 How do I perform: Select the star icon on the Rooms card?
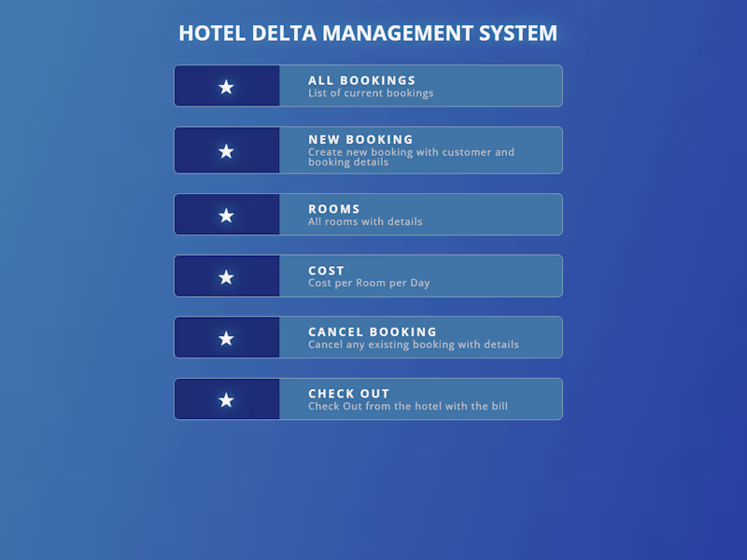pos(226,216)
